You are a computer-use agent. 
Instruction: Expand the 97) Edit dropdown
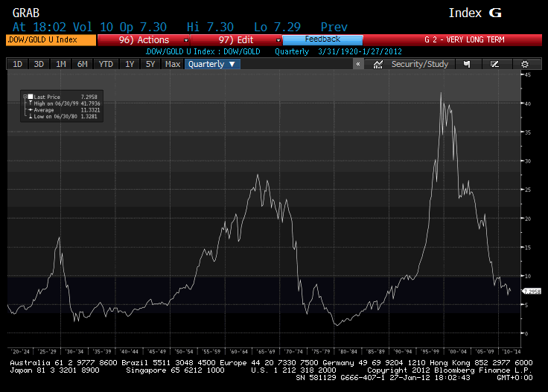coord(237,39)
